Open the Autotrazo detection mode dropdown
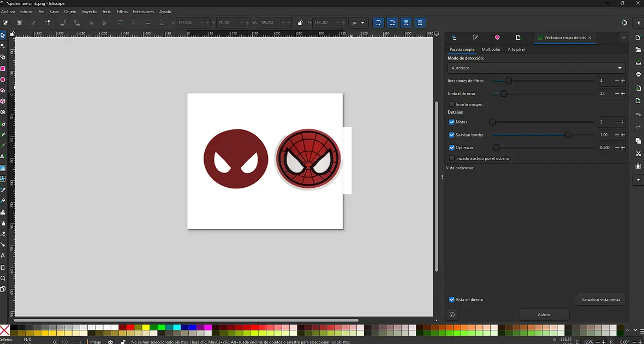Screen dimensions: 644x344 click(x=536, y=68)
